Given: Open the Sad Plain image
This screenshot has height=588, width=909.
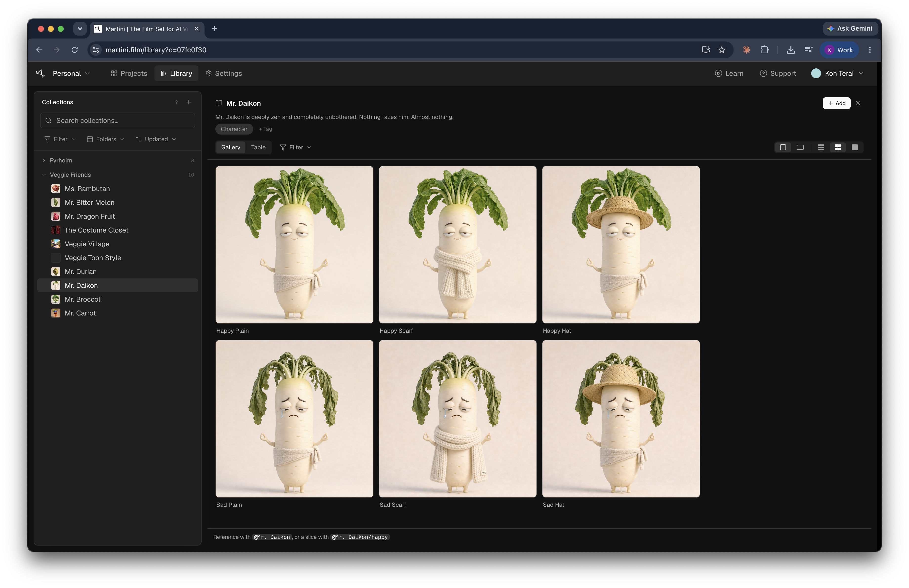Looking at the screenshot, I should pos(294,419).
